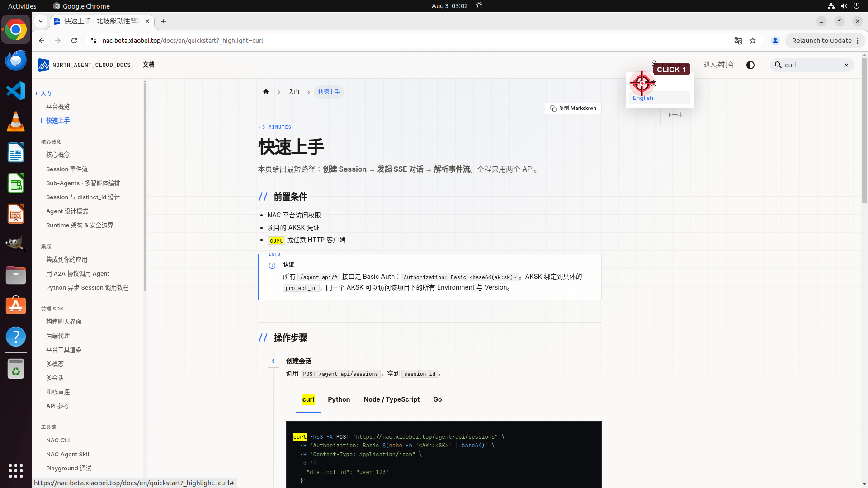
Task: Open 构建聊天界面 in the sidebar
Action: 64,322
